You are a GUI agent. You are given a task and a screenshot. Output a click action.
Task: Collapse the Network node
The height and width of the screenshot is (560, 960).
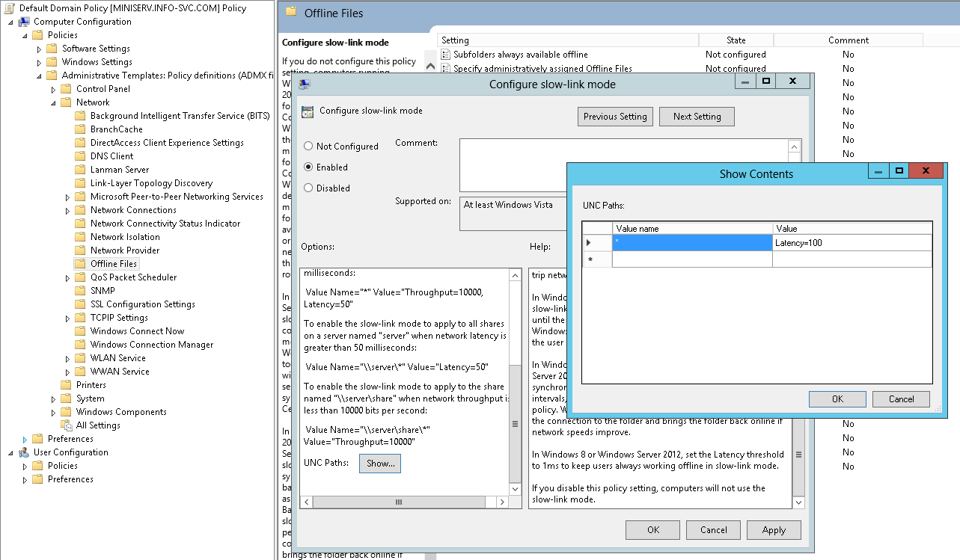coord(53,103)
